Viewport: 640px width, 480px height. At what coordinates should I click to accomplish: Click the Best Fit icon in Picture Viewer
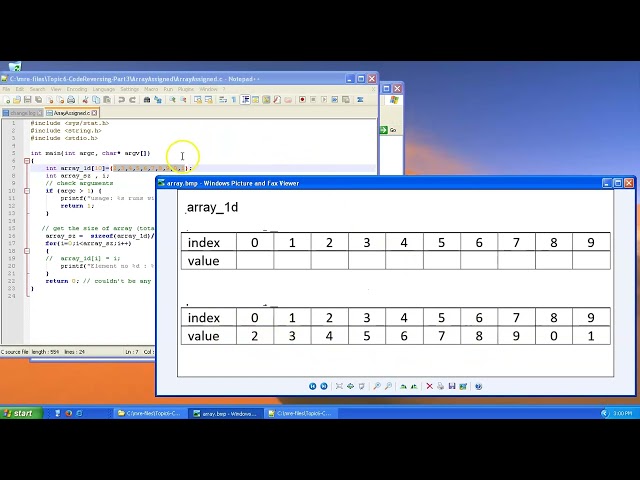pyautogui.click(x=339, y=386)
